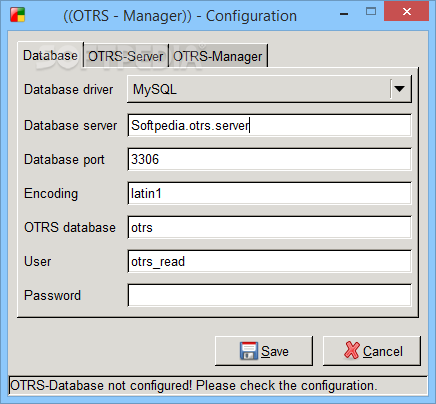Open the OTRS-Manager tab
436x404 pixels.
pos(218,56)
